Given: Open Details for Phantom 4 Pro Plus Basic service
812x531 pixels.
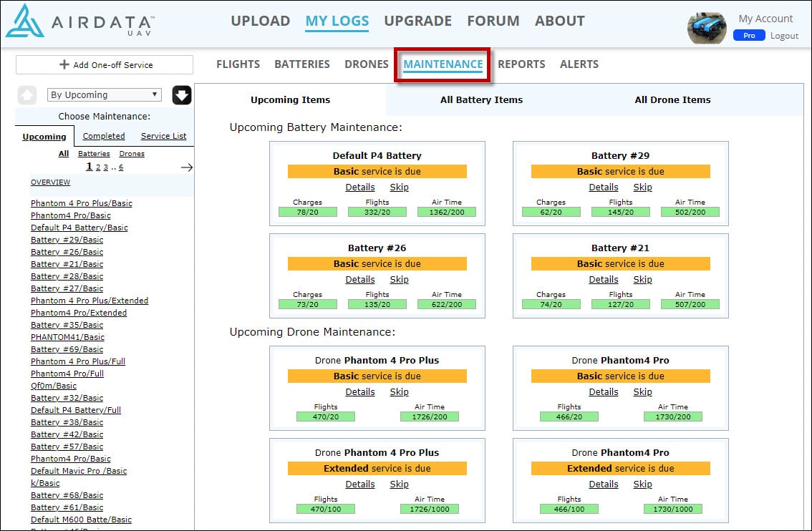Looking at the screenshot, I should tap(360, 391).
